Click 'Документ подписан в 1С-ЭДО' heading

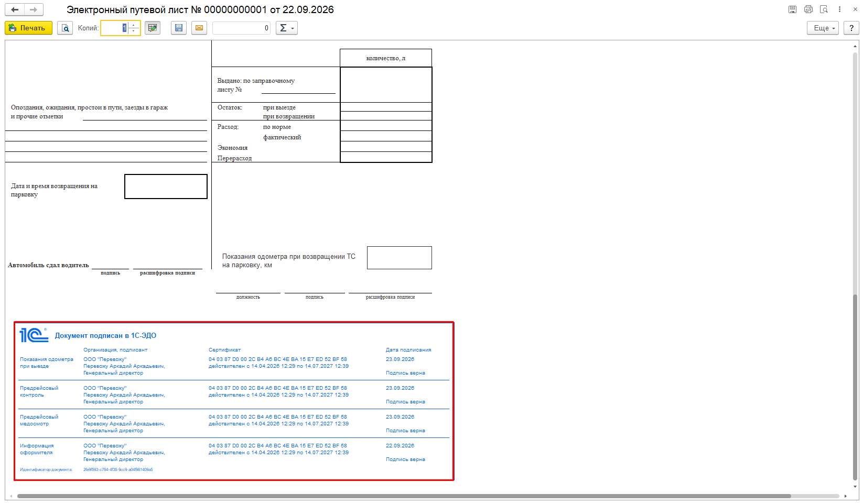pos(105,336)
